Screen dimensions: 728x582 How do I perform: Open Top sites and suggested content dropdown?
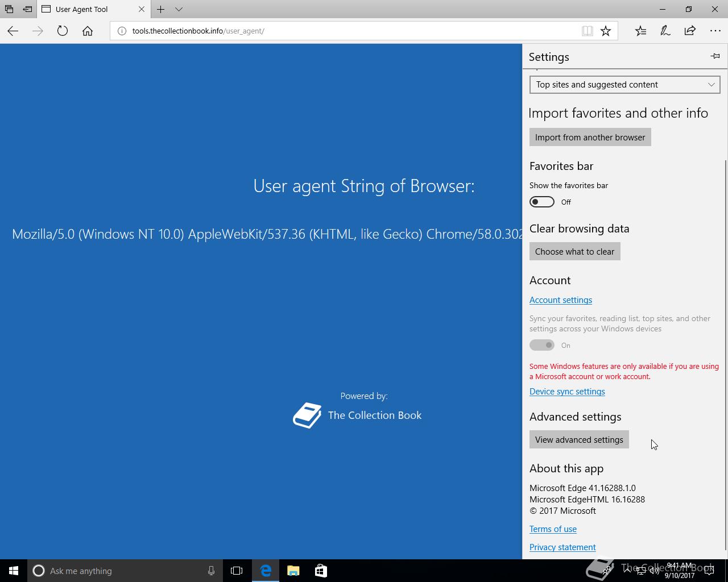pos(624,85)
